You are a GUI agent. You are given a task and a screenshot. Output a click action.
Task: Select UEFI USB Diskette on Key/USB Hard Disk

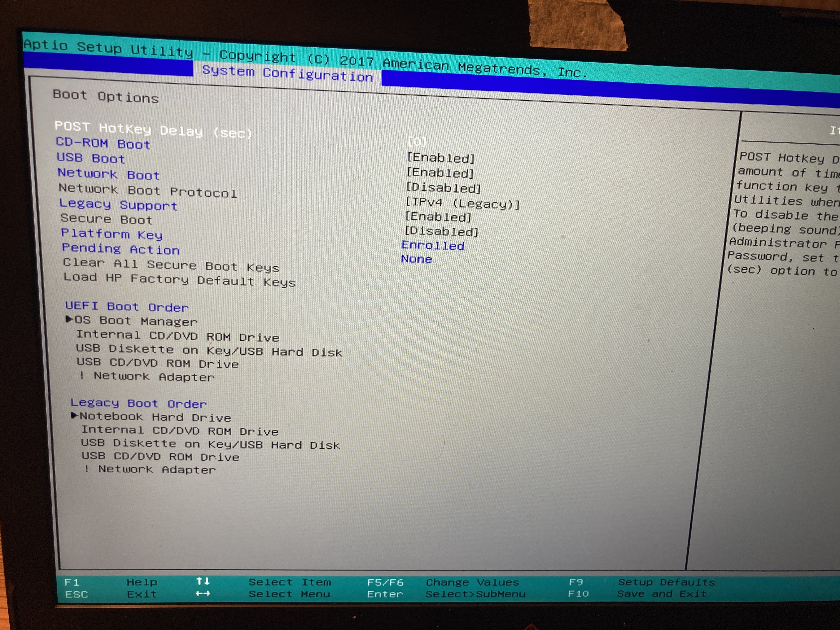point(209,350)
